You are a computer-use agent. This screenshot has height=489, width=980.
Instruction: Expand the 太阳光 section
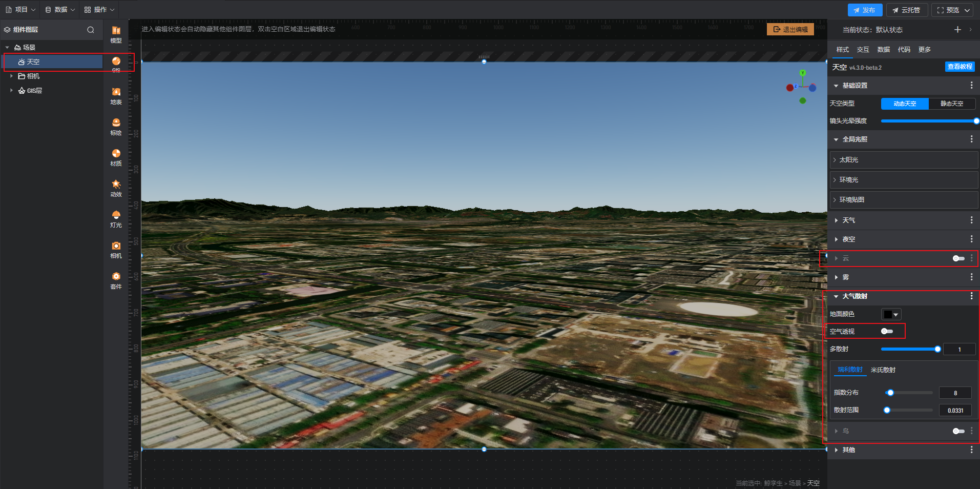[x=849, y=160]
